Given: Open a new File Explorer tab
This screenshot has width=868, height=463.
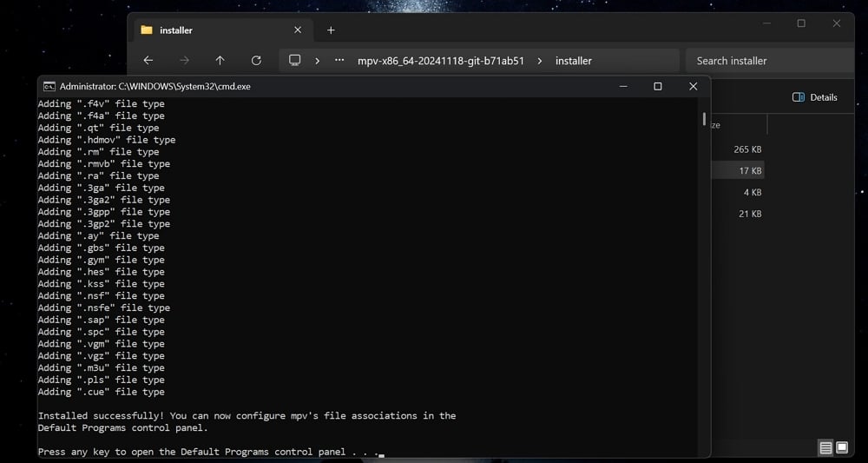Looking at the screenshot, I should (331, 30).
